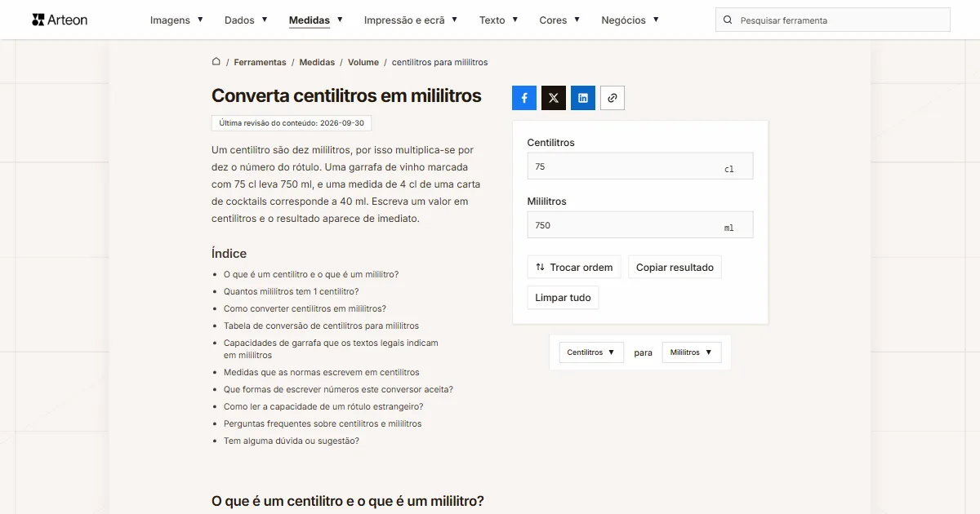Open the Medidas menu
The height and width of the screenshot is (514, 980).
tap(316, 20)
